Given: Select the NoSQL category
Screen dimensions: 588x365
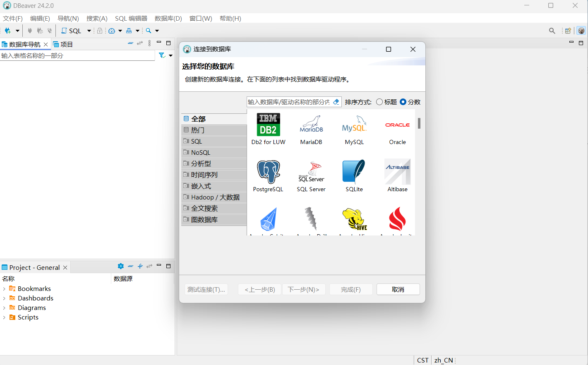Looking at the screenshot, I should pos(214,152).
